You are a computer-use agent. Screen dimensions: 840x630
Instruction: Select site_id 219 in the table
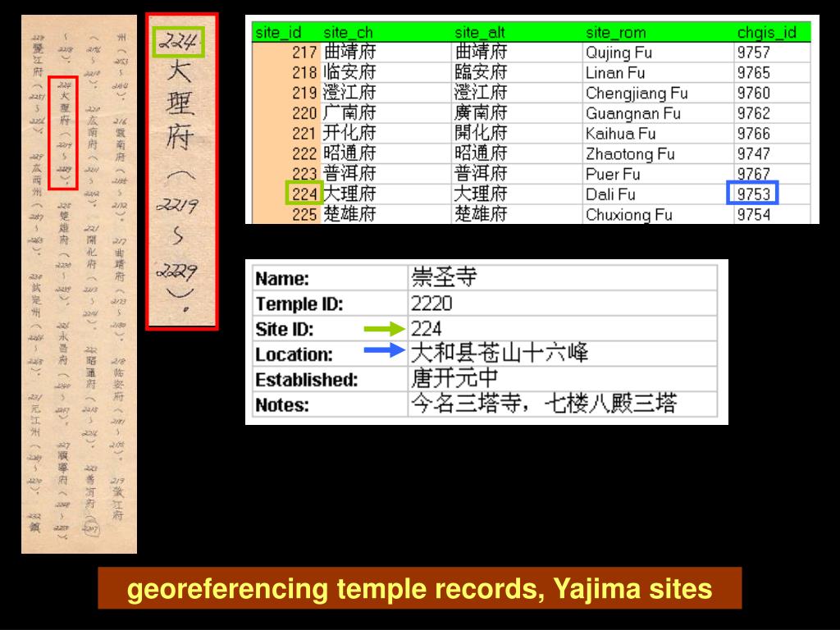[304, 93]
